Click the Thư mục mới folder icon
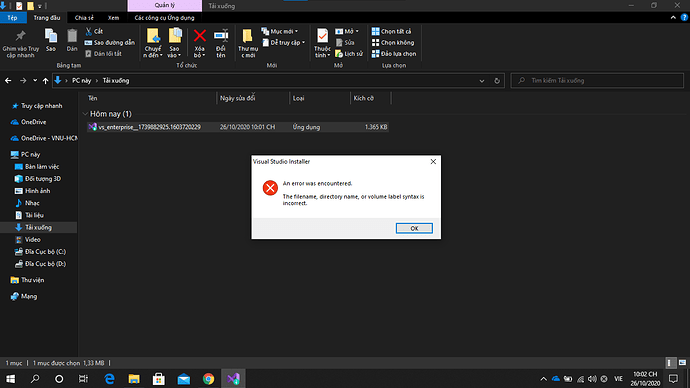690x388 pixels. [248, 36]
